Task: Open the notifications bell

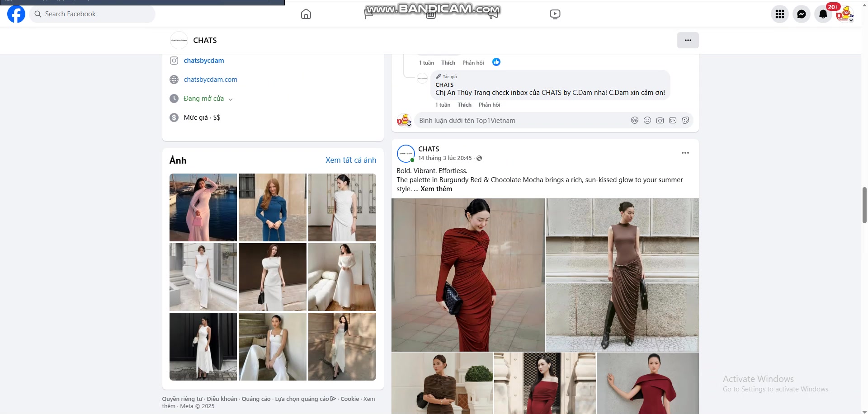Action: click(x=823, y=14)
